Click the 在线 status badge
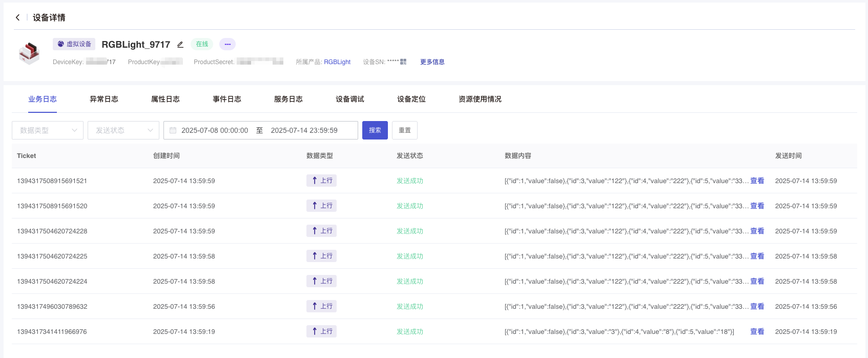 click(x=202, y=44)
